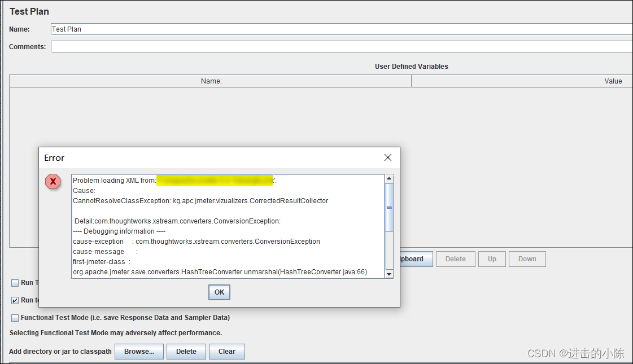Click the classpath Delete button
The width and height of the screenshot is (633, 364).
pyautogui.click(x=186, y=352)
